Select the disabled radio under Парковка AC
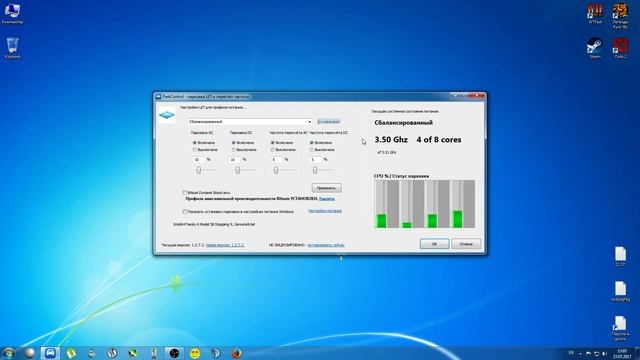Screen dimensions: 640x360 pyautogui.click(x=195, y=150)
